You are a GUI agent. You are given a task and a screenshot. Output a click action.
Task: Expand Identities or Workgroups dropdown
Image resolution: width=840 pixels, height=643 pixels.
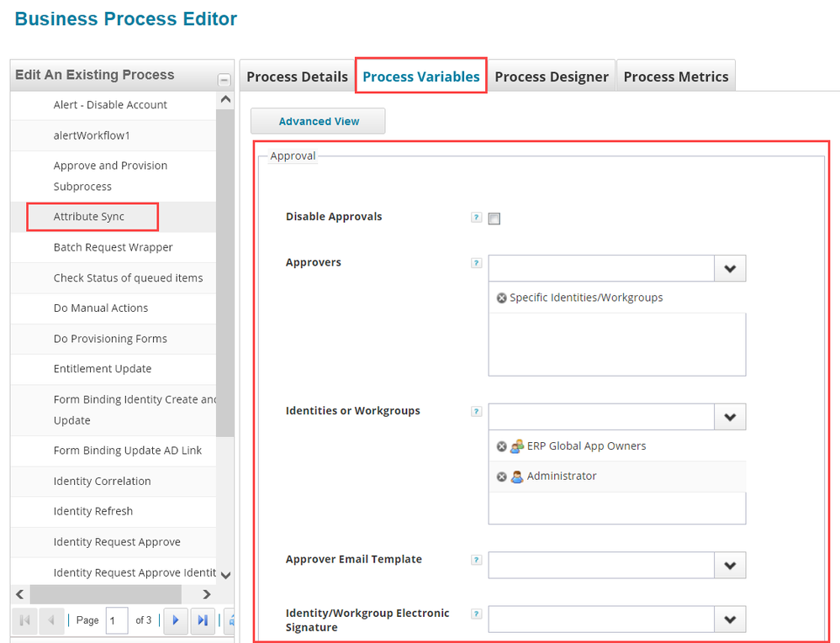(729, 417)
